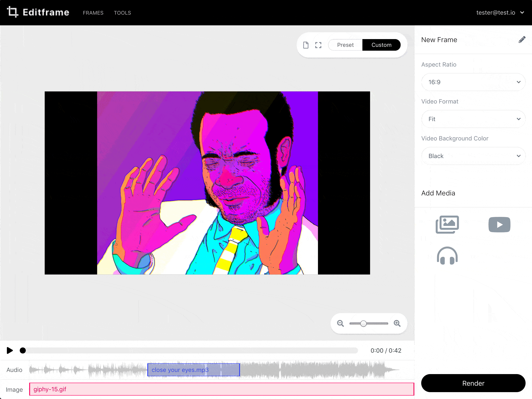Switch to the Custom mode
The width and height of the screenshot is (532, 399).
(381, 45)
